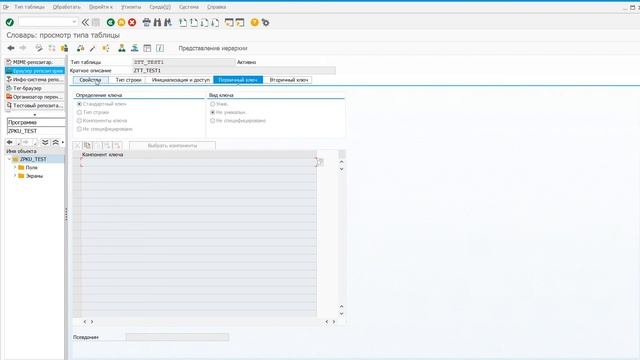Click the 'Представление иерархии' button
This screenshot has width=640, height=360.
pyautogui.click(x=213, y=48)
